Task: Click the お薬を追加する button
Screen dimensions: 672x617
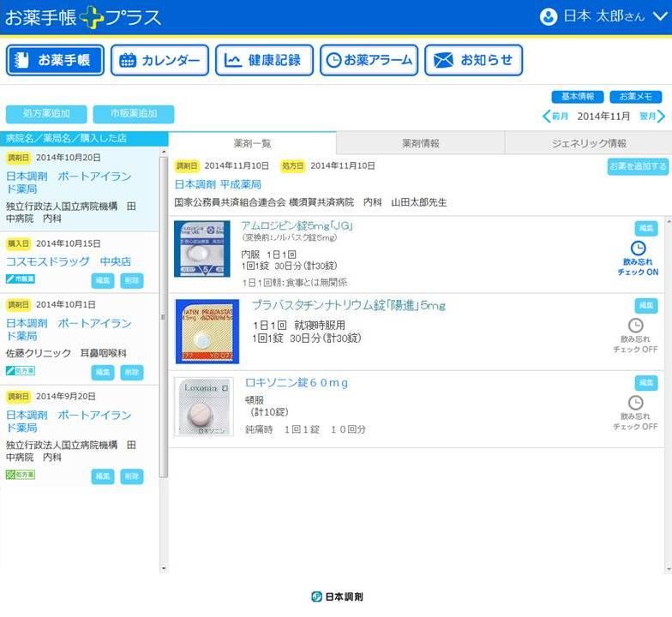Action: (638, 166)
